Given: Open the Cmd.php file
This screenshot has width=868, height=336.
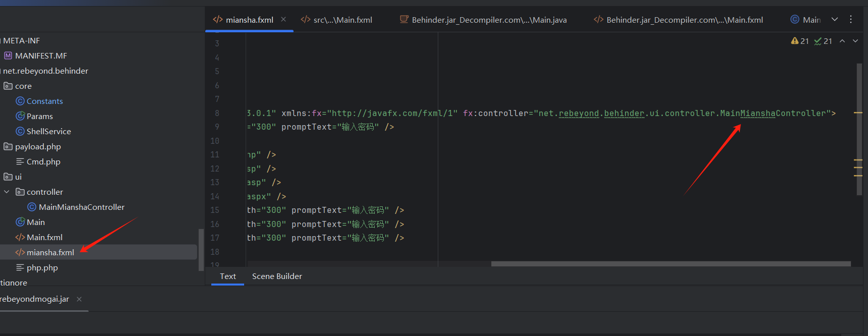Looking at the screenshot, I should click(x=43, y=161).
